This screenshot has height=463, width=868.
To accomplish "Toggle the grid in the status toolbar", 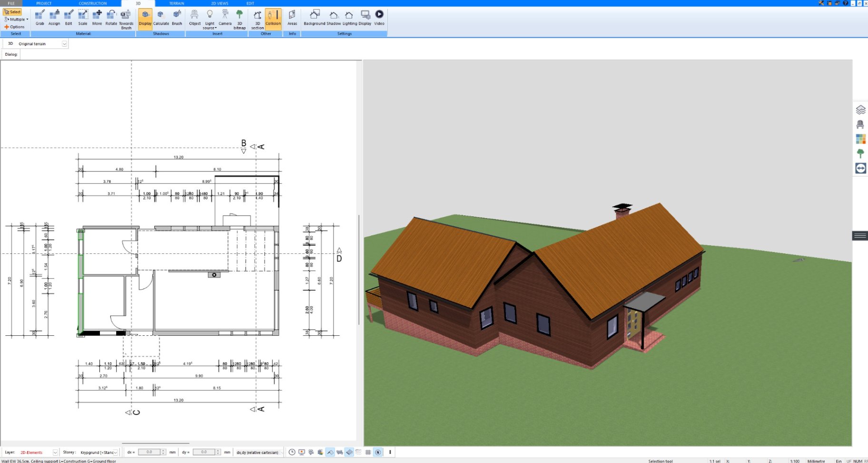I will click(368, 452).
